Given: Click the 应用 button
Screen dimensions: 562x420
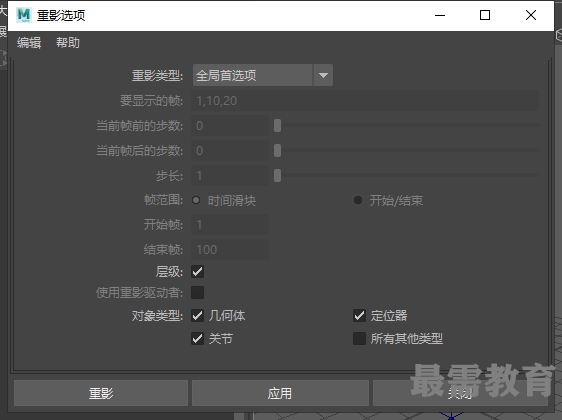Looking at the screenshot, I should (280, 393).
